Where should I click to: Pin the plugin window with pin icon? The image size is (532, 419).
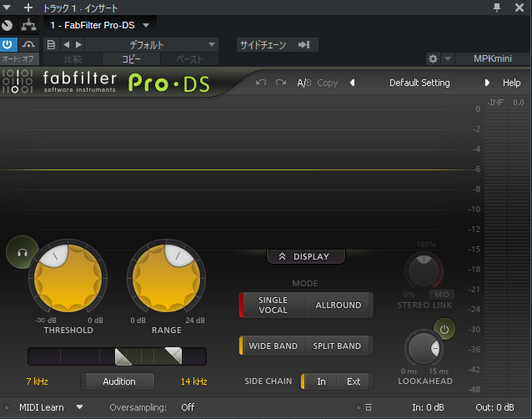tap(497, 8)
